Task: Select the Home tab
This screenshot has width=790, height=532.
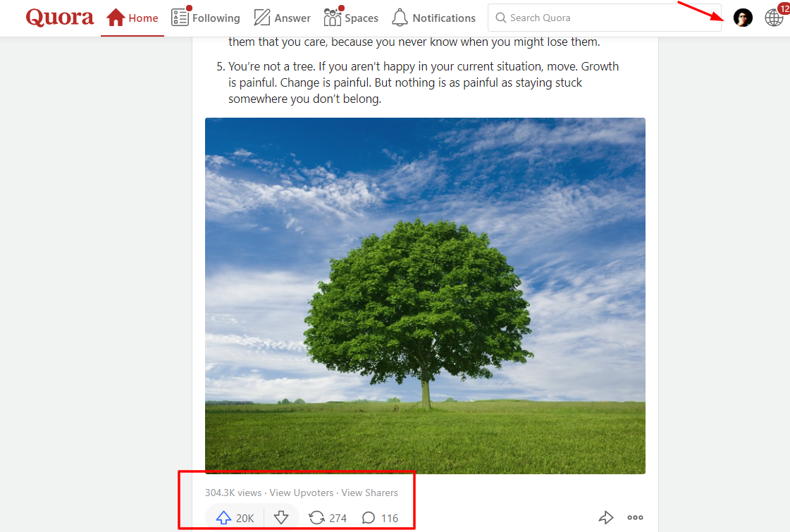Action: (x=132, y=17)
